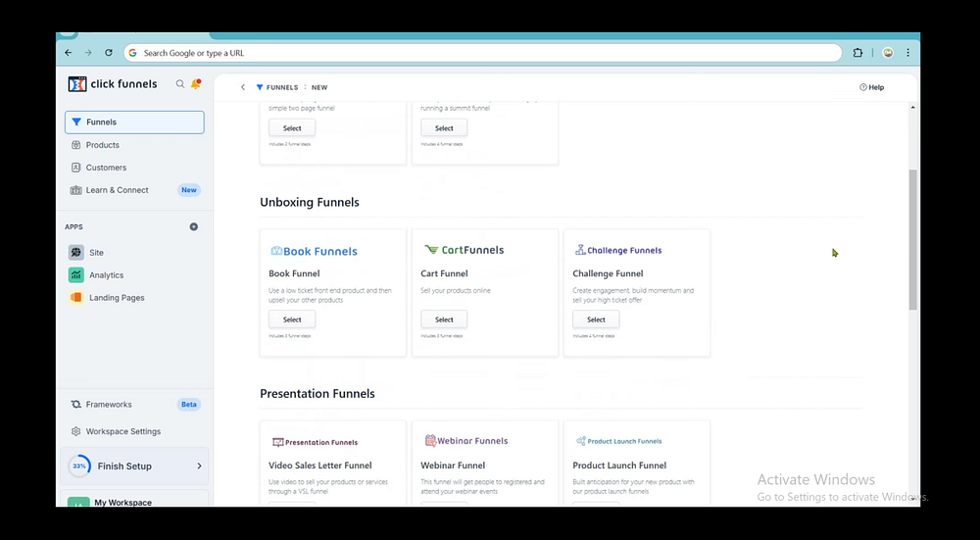Click the Customers icon in sidebar
980x540 pixels.
point(76,168)
